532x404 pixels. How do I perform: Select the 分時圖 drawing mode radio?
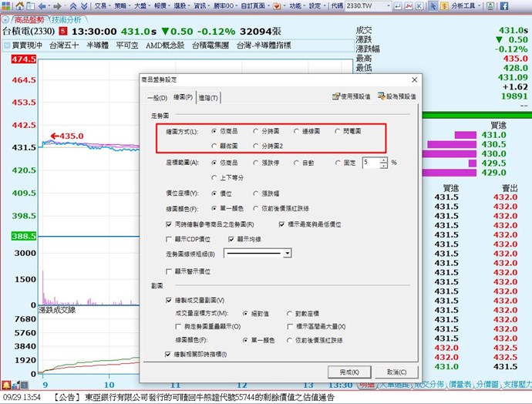(x=255, y=131)
